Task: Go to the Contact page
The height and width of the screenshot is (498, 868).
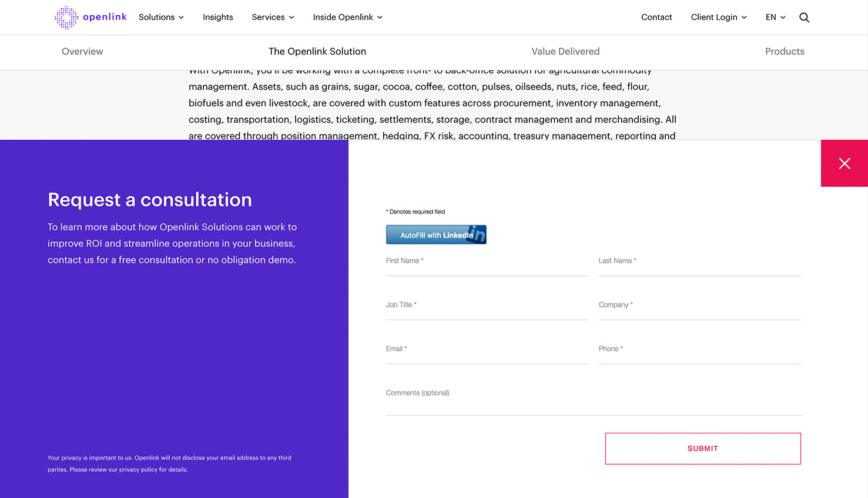Action: click(656, 17)
